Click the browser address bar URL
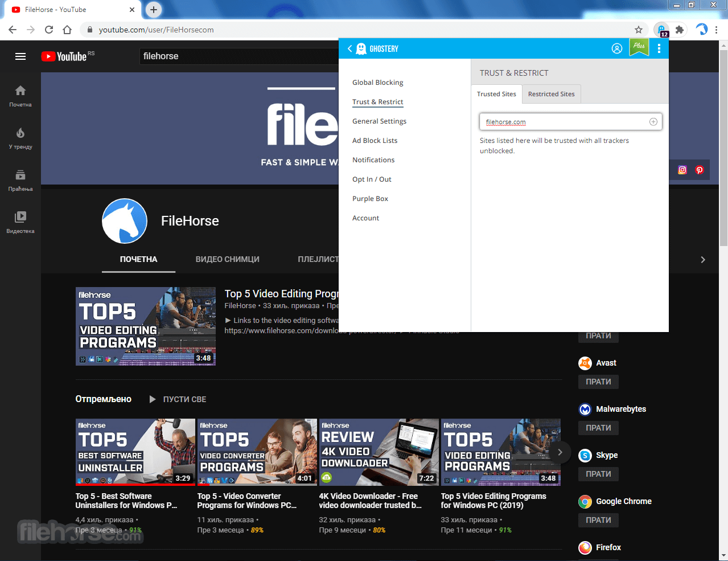Image resolution: width=728 pixels, height=561 pixels. click(x=156, y=30)
